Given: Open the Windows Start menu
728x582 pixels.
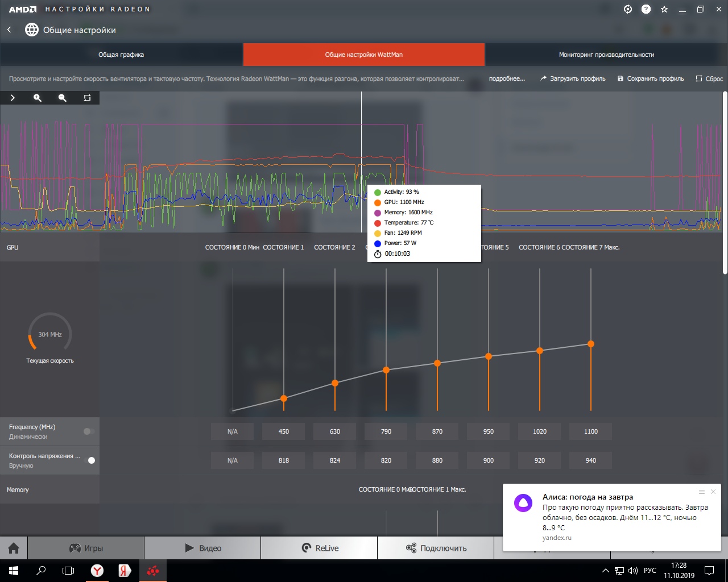Looking at the screenshot, I should [x=14, y=571].
